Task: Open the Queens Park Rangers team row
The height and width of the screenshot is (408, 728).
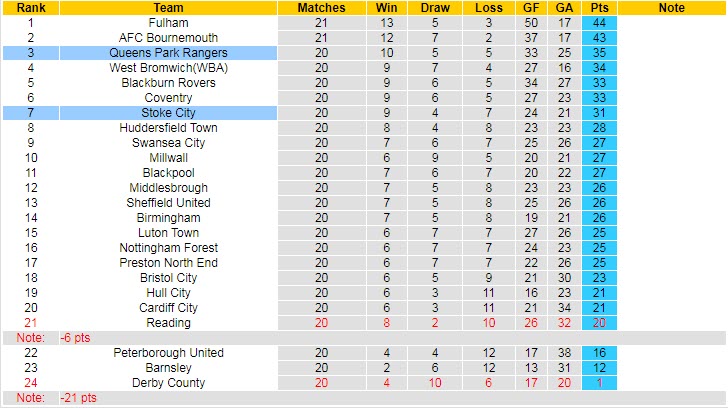Action: click(167, 53)
